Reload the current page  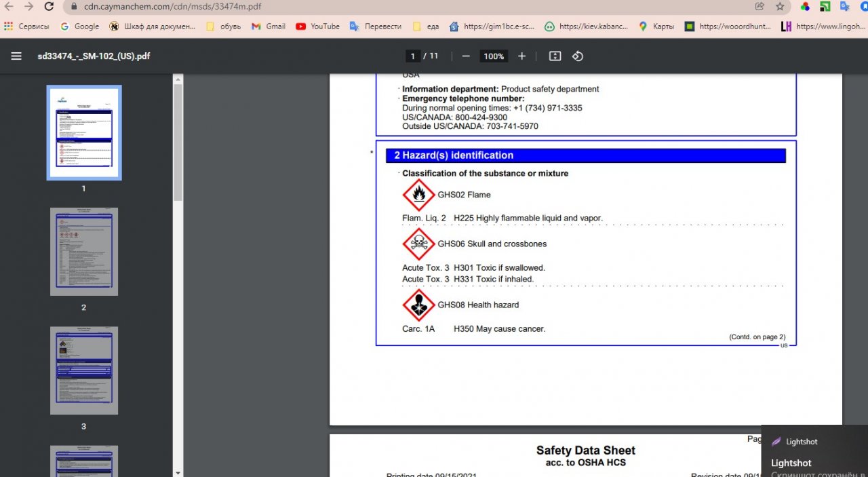[49, 7]
